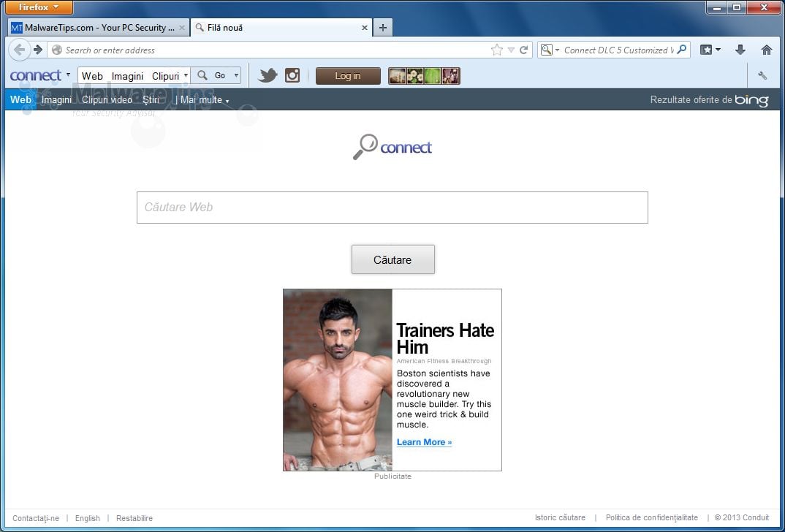Click the Căutare button
Image resolution: width=785 pixels, height=532 pixels.
click(x=393, y=259)
